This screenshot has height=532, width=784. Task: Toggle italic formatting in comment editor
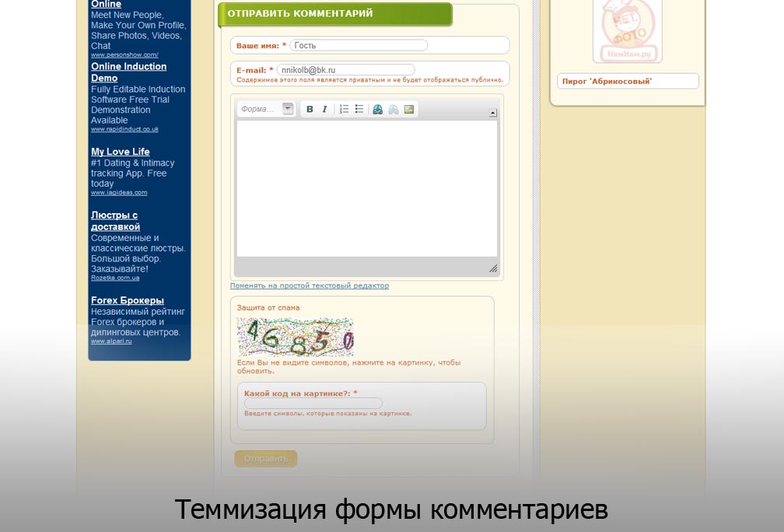click(325, 110)
